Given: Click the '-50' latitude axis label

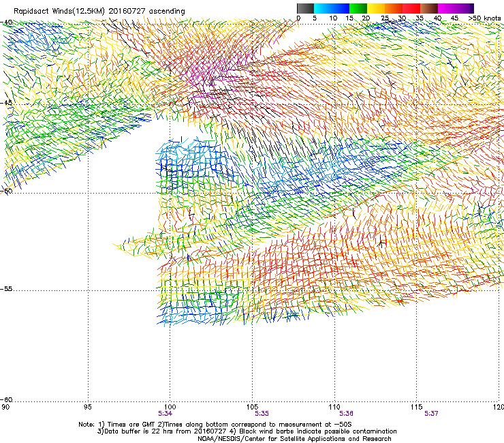Looking at the screenshot, I should pyautogui.click(x=6, y=191).
